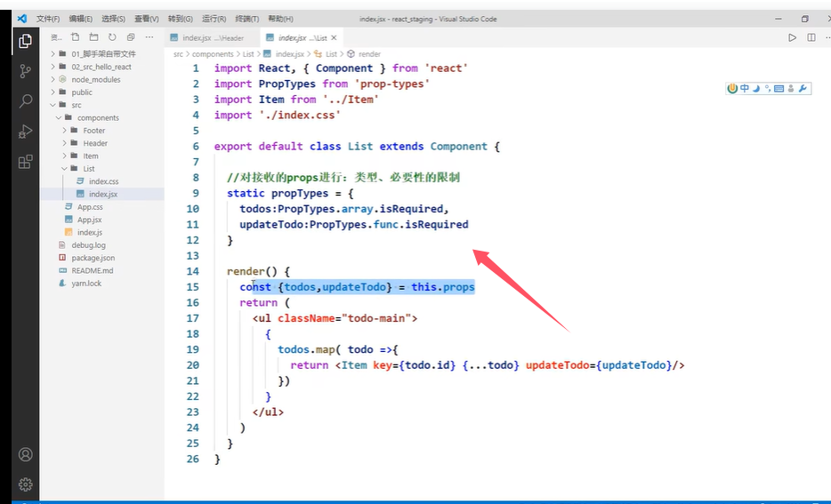Click 'index.jsx' in the breadcrumb
This screenshot has height=504, width=831.
pos(289,54)
